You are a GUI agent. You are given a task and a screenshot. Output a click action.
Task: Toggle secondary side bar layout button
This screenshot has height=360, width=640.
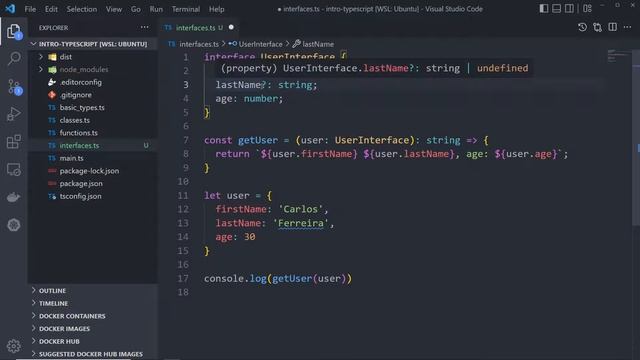[x=569, y=9]
